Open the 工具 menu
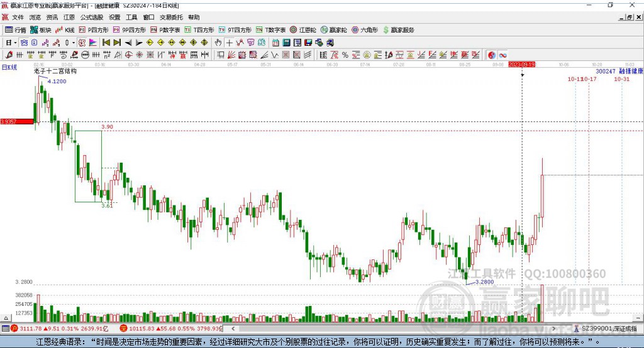 point(131,17)
